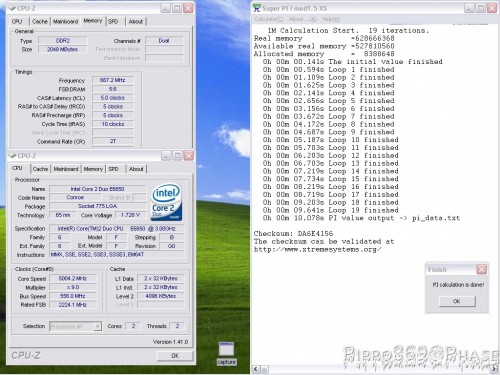The height and width of the screenshot is (375, 500).
Task: Open the Calculate menu in Super PI
Action: coord(269,19)
